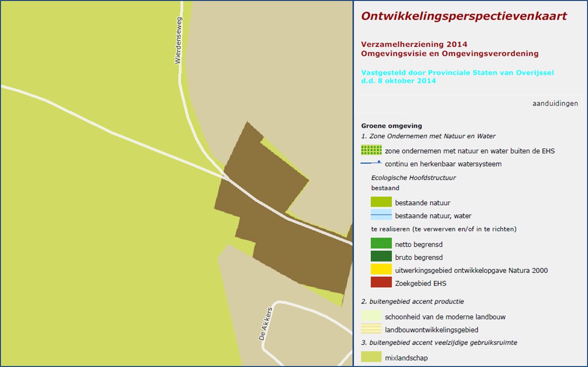The image size is (588, 367).
Task: Click the zone ondernemen met natuur en water buiten de EHS label
Action: (470, 151)
